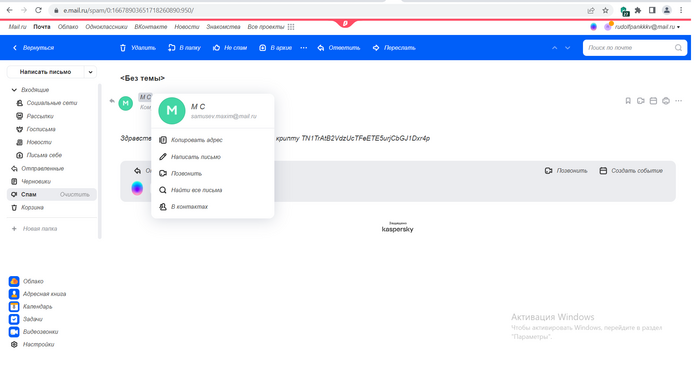Click the colorful assistant orb in reply panel

tap(137, 188)
